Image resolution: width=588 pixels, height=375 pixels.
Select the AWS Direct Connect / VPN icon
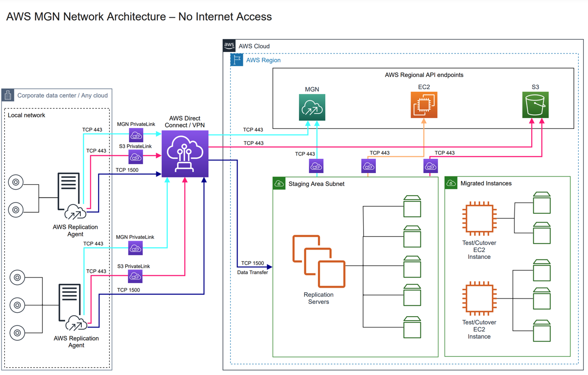(x=185, y=153)
